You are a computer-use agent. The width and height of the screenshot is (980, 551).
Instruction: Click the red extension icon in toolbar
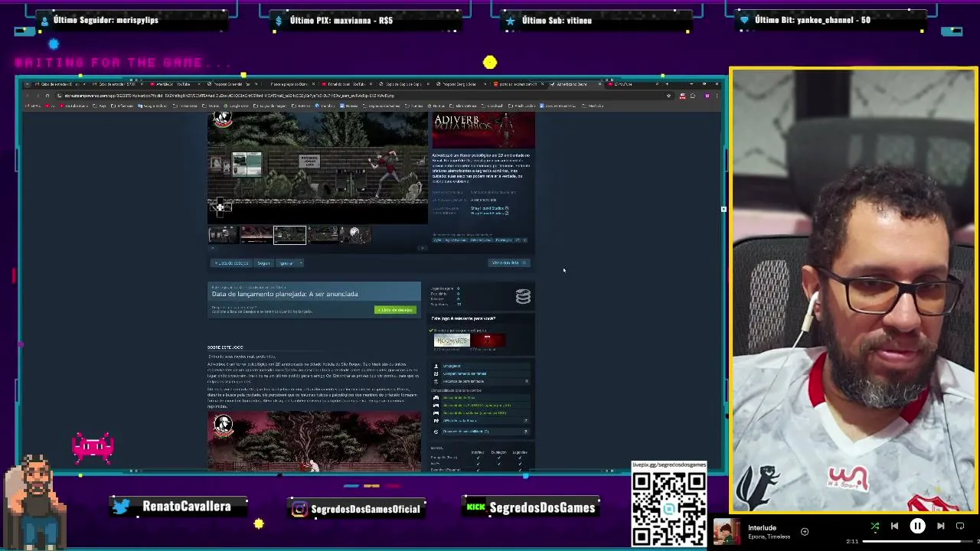pos(682,96)
